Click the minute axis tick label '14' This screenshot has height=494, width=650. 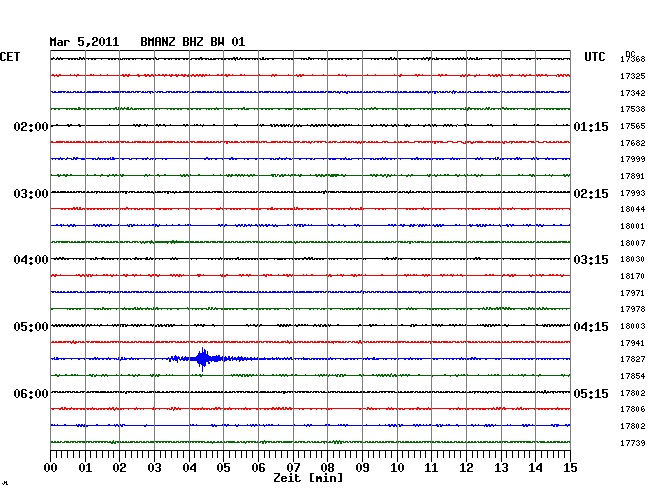536,468
